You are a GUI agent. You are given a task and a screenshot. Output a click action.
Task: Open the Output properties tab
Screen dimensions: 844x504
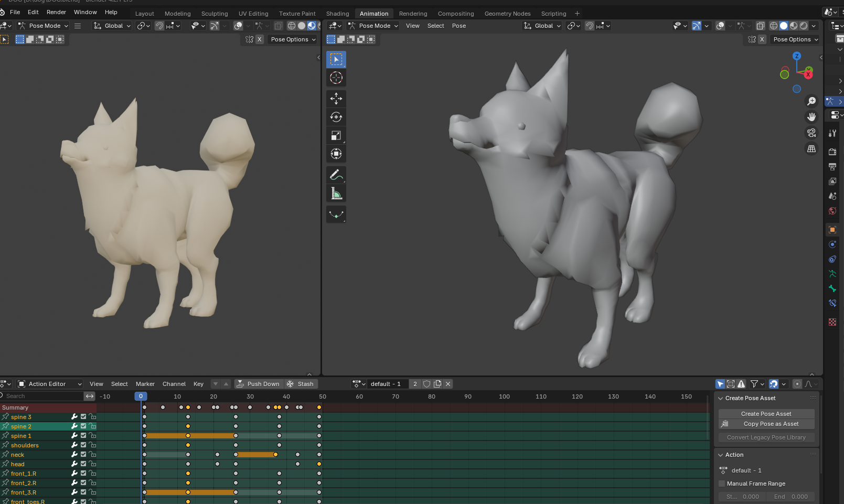pos(832,167)
